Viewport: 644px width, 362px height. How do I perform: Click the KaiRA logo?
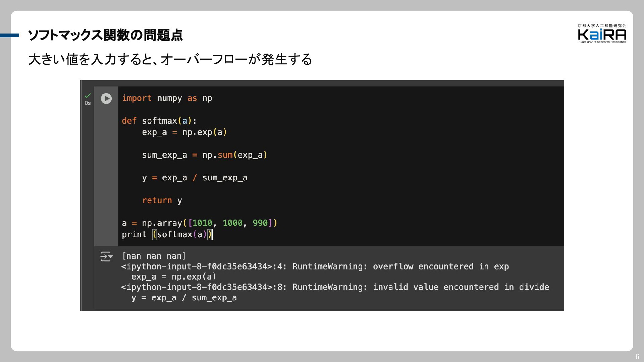click(x=602, y=34)
